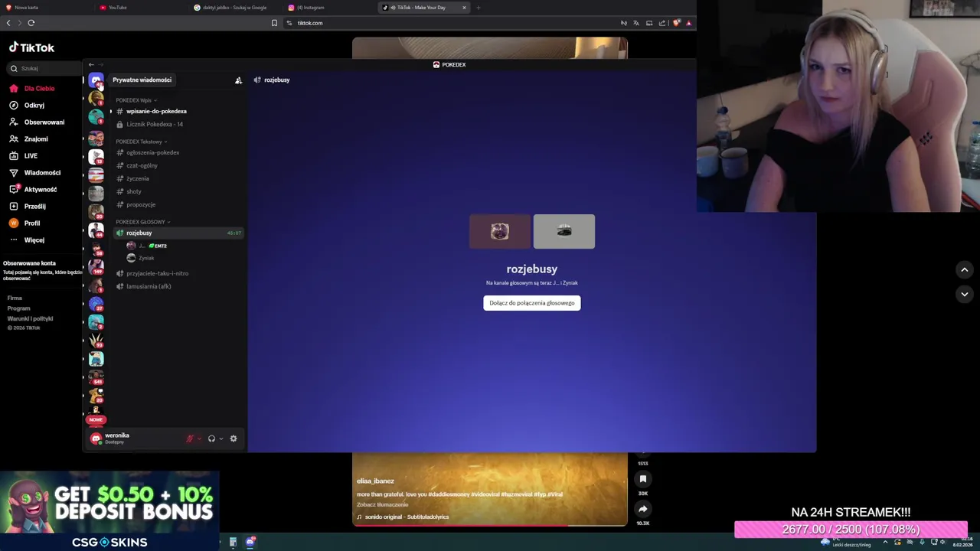Toggle Discord headphones deafen
Screen dimensions: 980x551
(x=211, y=439)
